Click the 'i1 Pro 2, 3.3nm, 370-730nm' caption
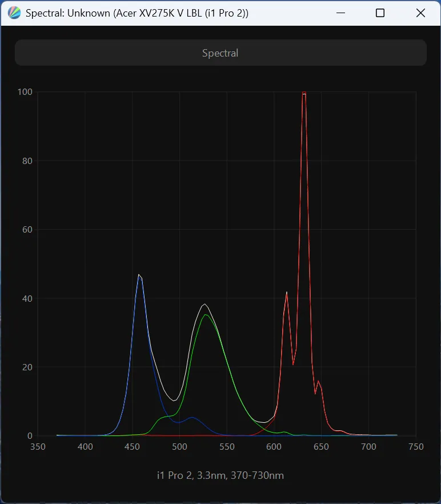The image size is (441, 504). (220, 475)
